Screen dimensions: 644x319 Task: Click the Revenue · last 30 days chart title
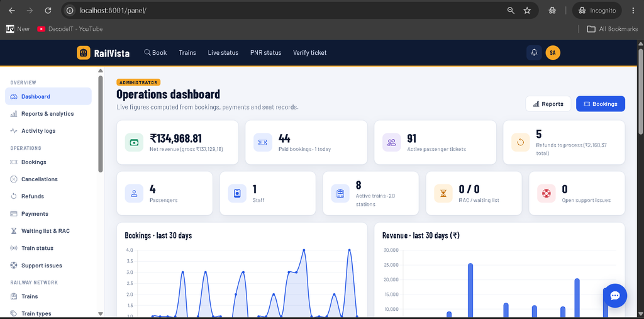click(421, 235)
